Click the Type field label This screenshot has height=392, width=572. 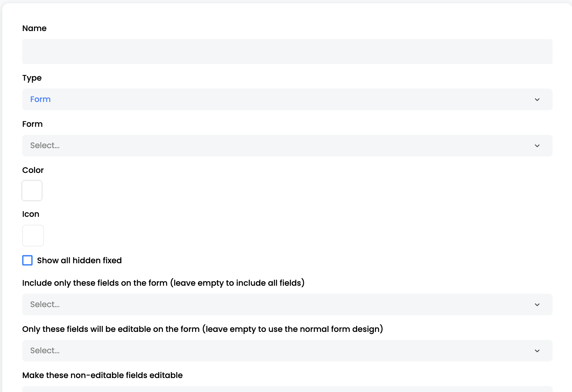click(32, 78)
